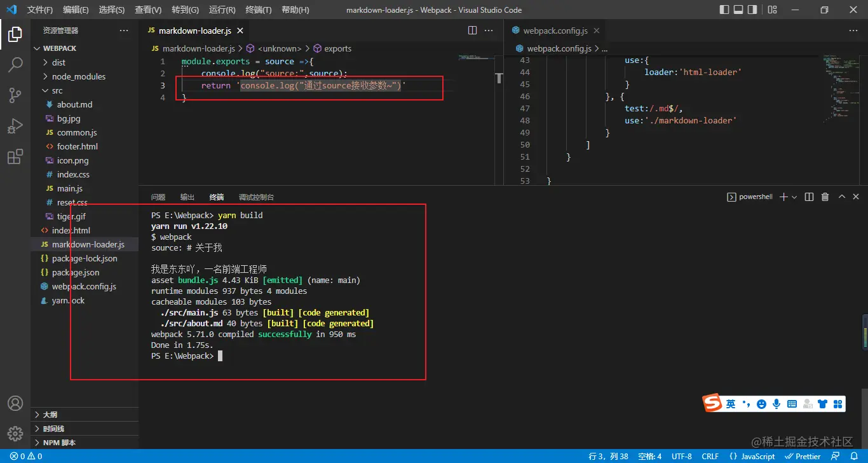Click Sogou soft keyboard icon
The height and width of the screenshot is (463, 868).
[792, 404]
